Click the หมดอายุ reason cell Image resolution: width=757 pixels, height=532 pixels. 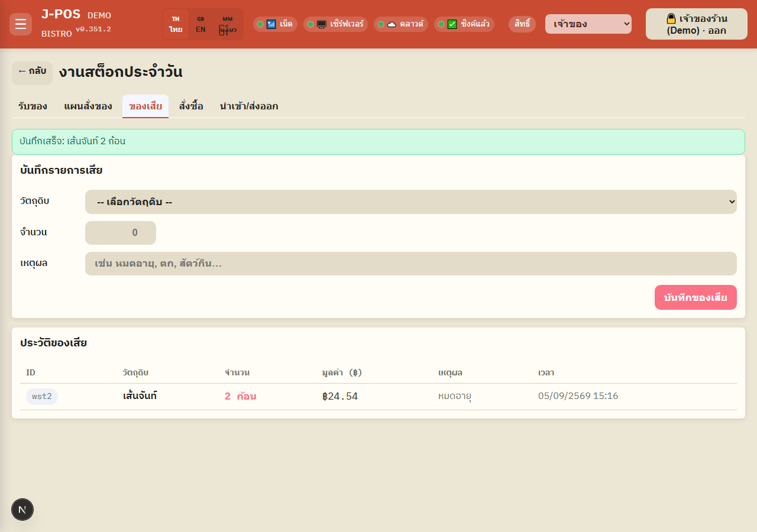pos(455,396)
